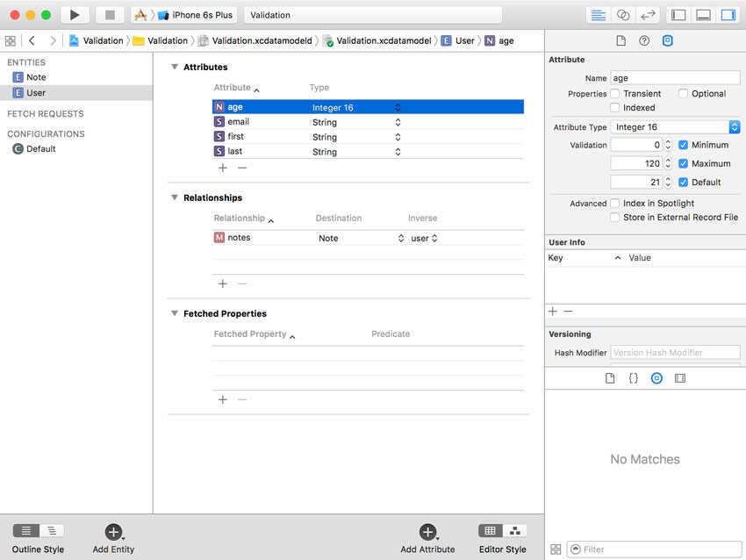Show the File inspector
The image size is (746, 560).
click(620, 41)
